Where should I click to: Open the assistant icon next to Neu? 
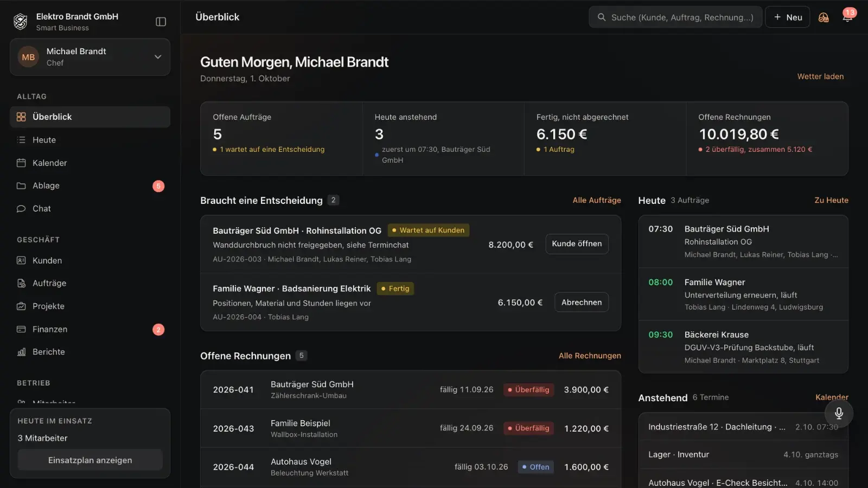[824, 17]
